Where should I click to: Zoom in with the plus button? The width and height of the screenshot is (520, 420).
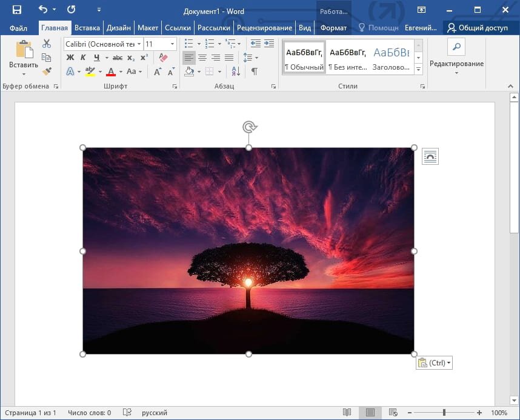point(479,413)
